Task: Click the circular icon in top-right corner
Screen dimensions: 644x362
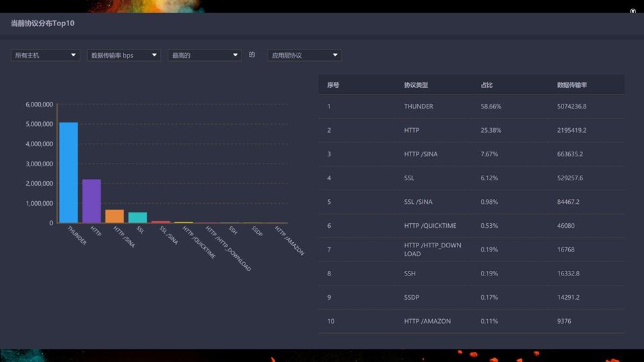Action: tap(633, 11)
